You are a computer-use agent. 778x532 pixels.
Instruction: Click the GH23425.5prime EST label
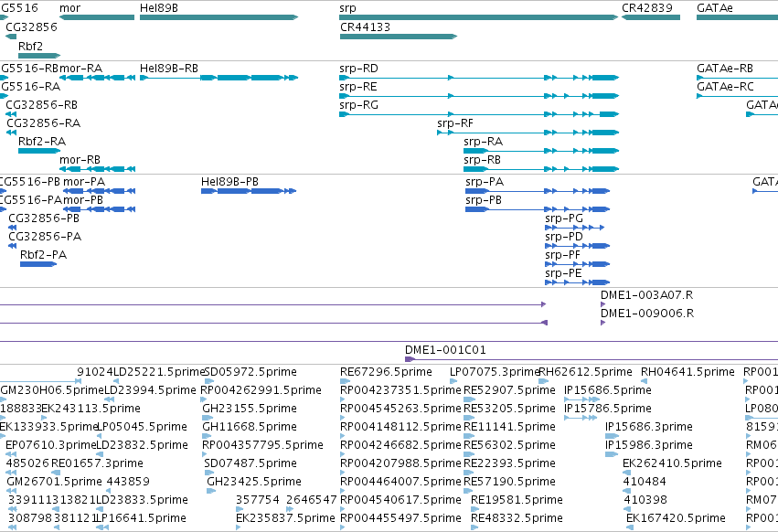coord(254,483)
